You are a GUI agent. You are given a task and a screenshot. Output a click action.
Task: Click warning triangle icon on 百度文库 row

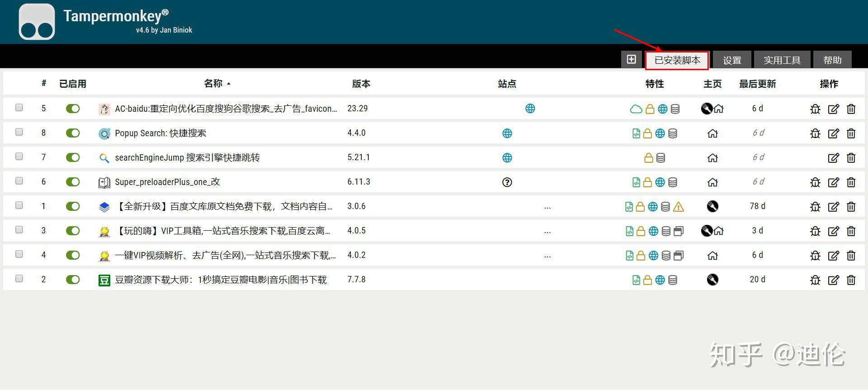[x=679, y=207]
